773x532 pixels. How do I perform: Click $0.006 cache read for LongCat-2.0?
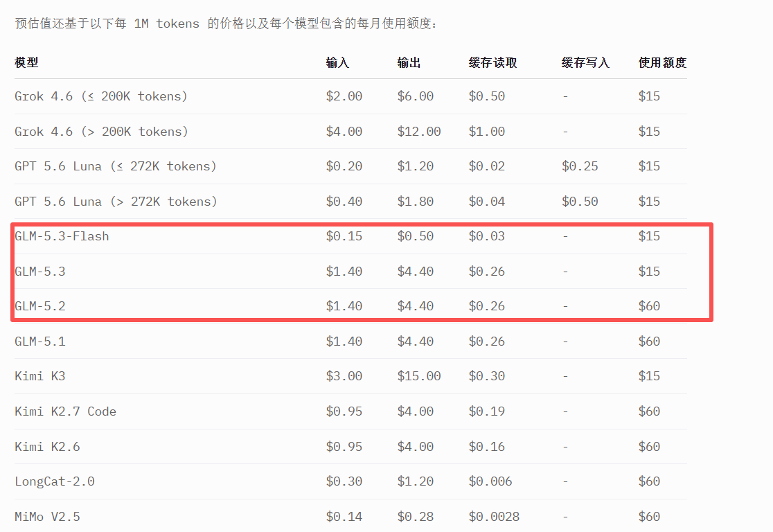(490, 481)
